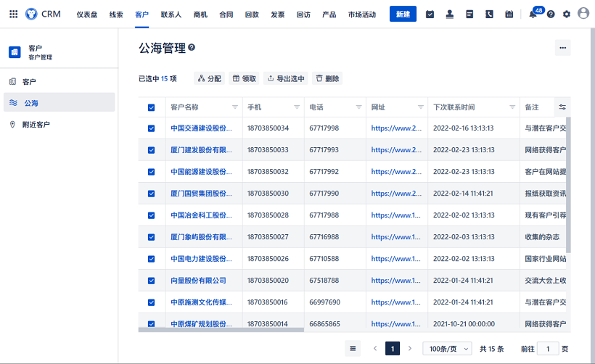
Task: Click the blue 新建 button
Action: pos(403,14)
